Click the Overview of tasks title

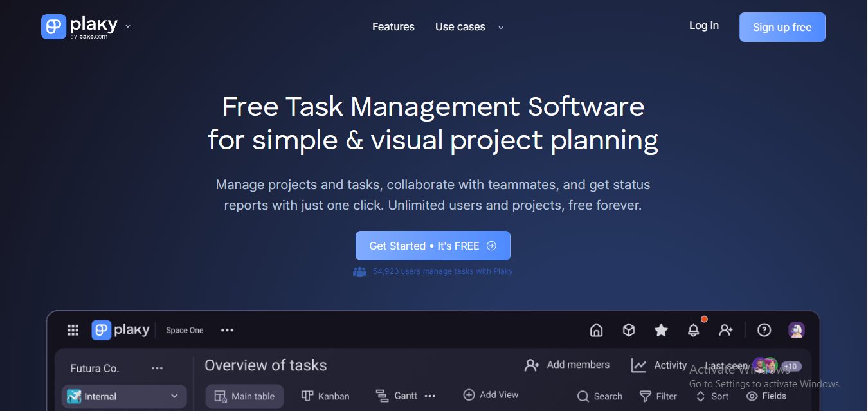pos(266,365)
